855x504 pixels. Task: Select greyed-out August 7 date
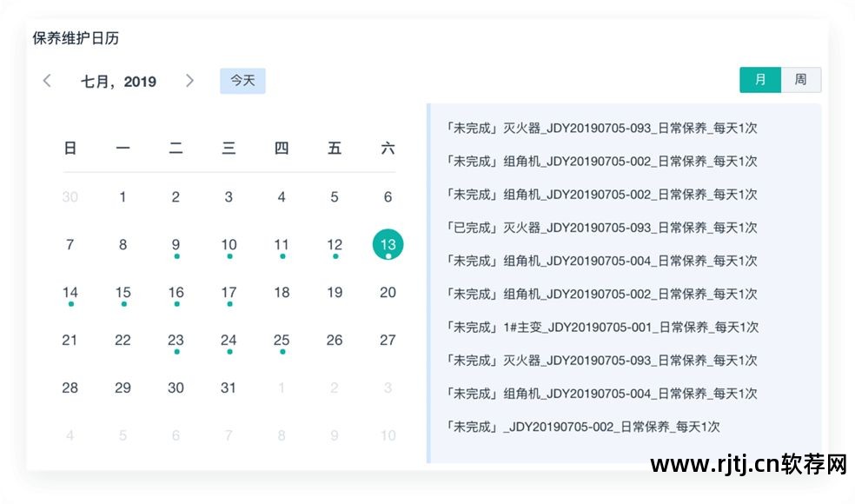229,435
